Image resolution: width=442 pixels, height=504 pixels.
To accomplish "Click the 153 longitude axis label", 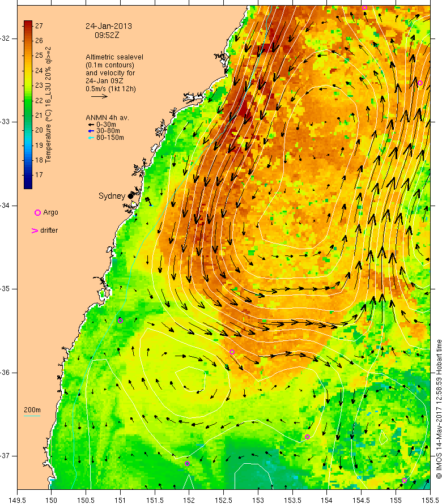I will coord(258,500).
